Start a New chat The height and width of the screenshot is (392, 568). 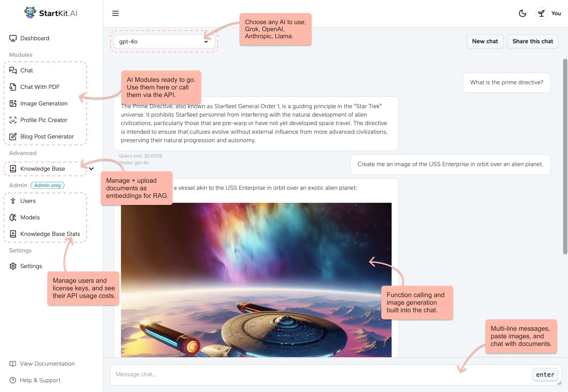click(x=485, y=41)
